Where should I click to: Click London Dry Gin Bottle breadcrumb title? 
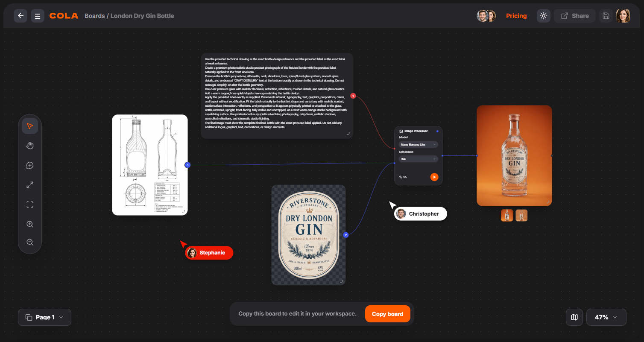(x=142, y=16)
